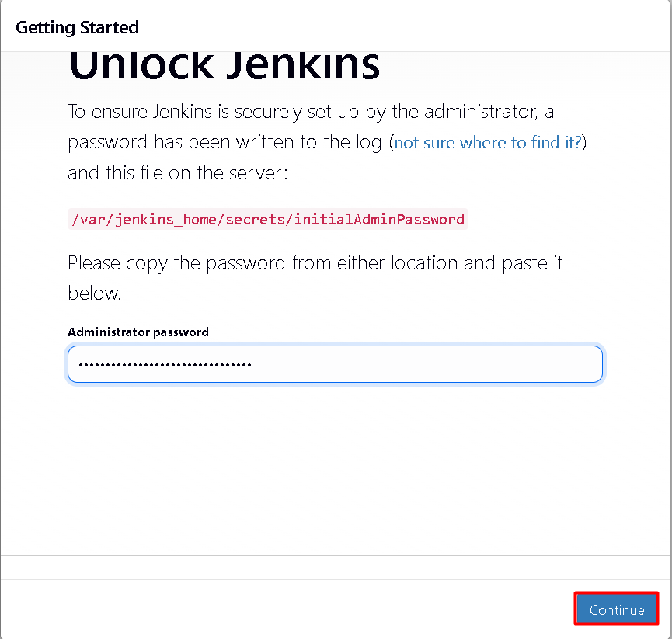The image size is (672, 639).
Task: Click the Continue button
Action: (x=616, y=609)
